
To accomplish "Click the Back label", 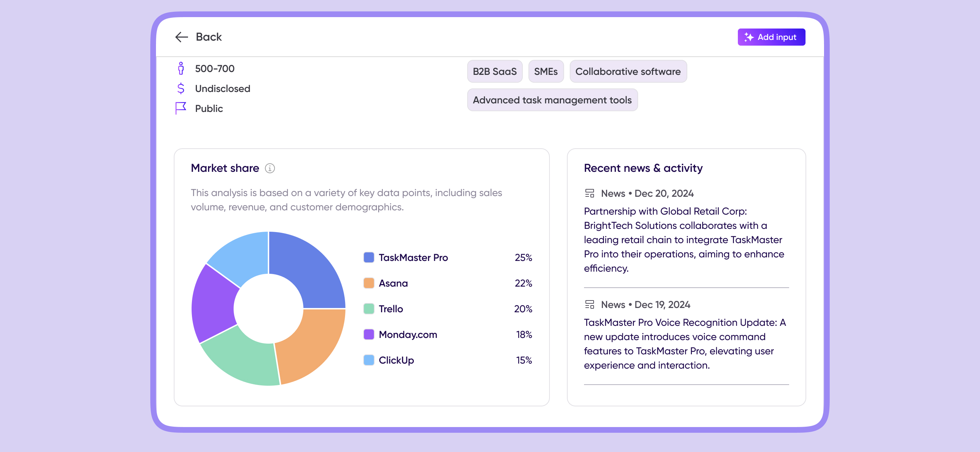I will click(208, 37).
